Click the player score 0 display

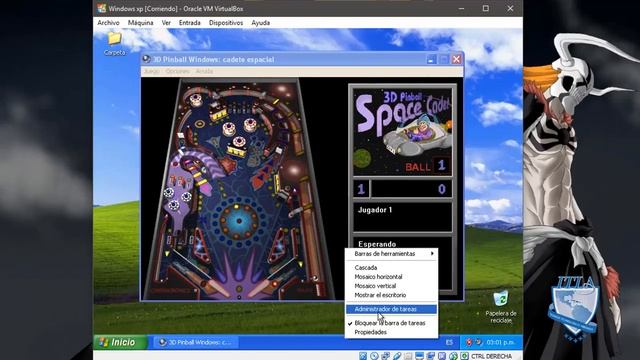[x=411, y=189]
